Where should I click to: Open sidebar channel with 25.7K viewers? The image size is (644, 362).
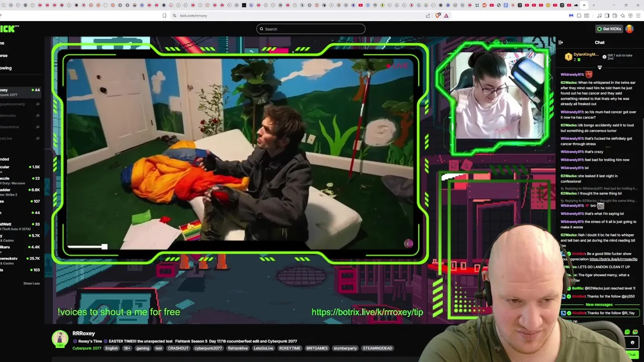[20, 260]
